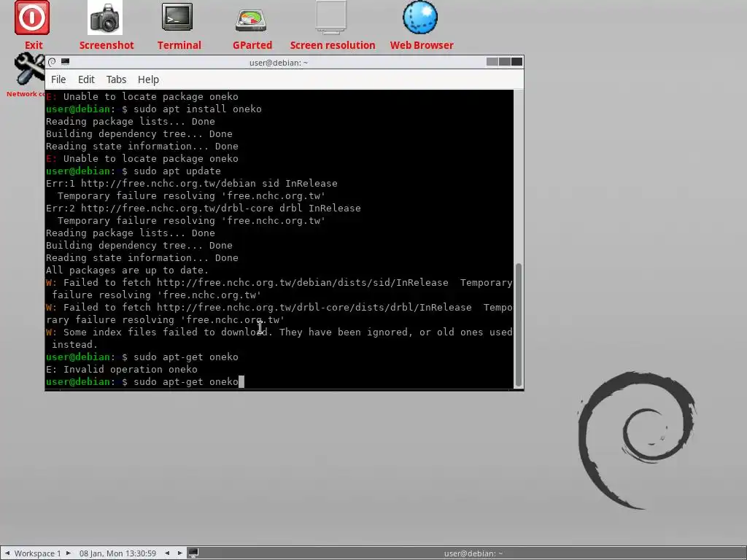Launch the GParted partition editor icon
The image size is (747, 560).
click(x=251, y=20)
